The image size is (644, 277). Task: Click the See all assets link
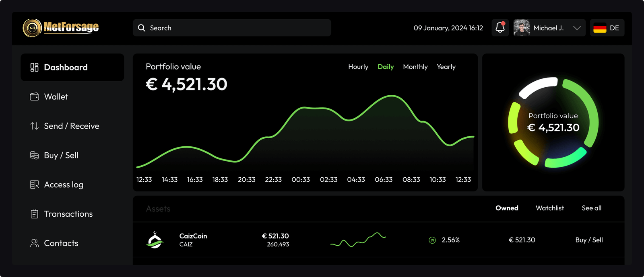click(x=591, y=208)
